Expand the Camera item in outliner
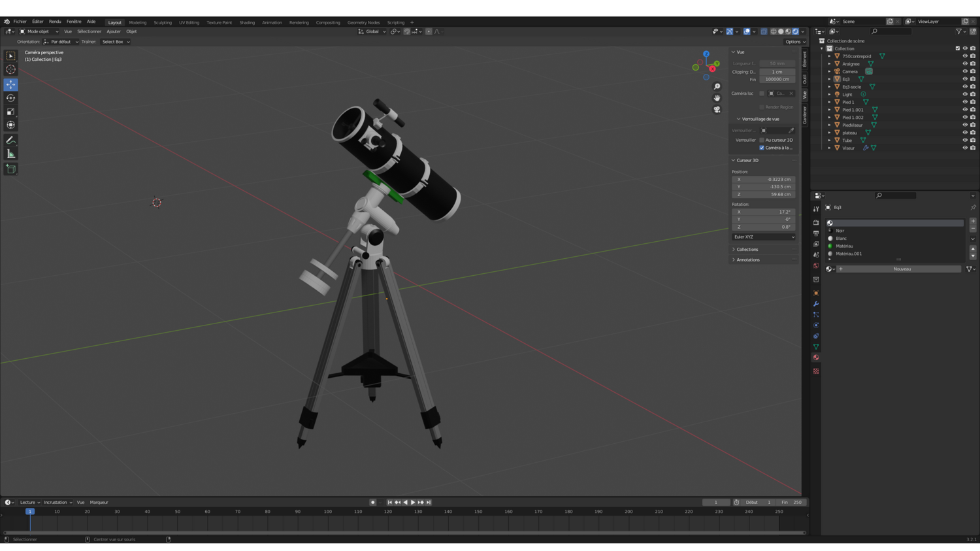Screen dimensions: 980x551 tap(830, 71)
